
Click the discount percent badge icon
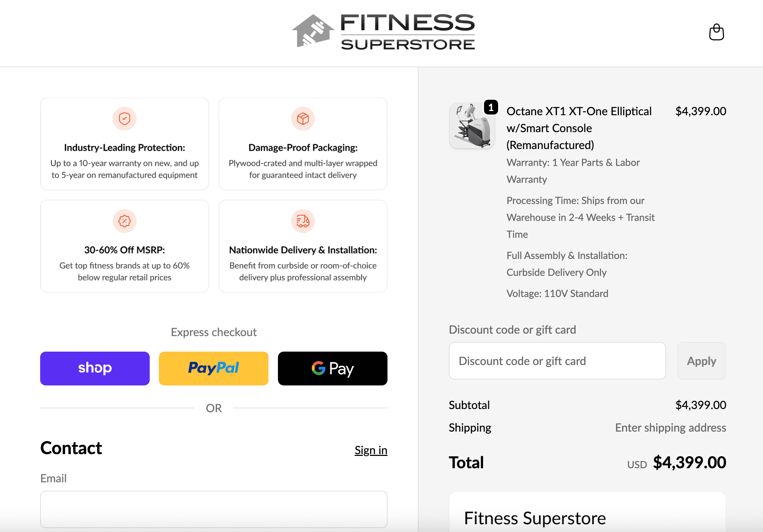click(124, 221)
